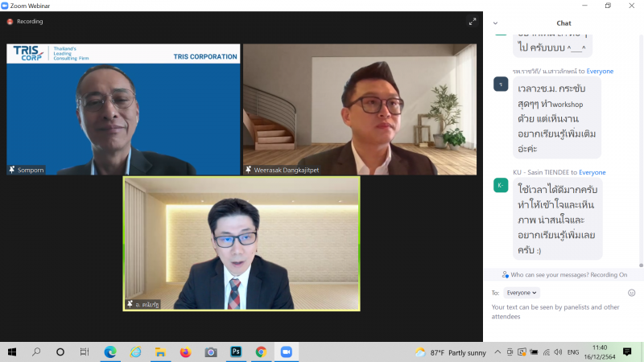Open Task View in the taskbar
The width and height of the screenshot is (644, 362).
pos(85,352)
